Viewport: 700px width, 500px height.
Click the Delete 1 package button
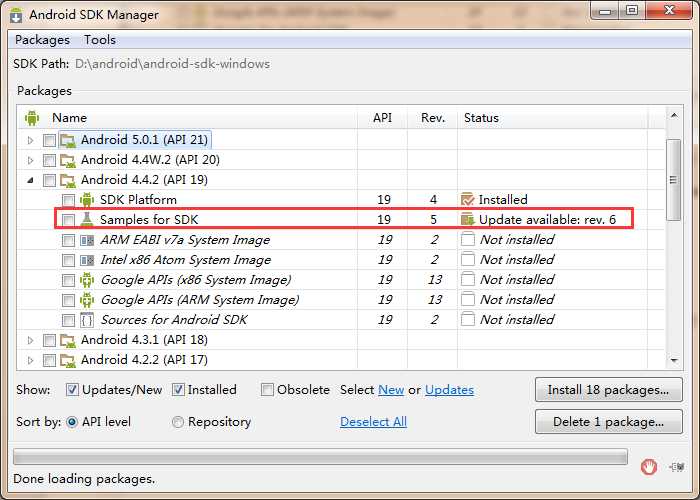[x=608, y=422]
